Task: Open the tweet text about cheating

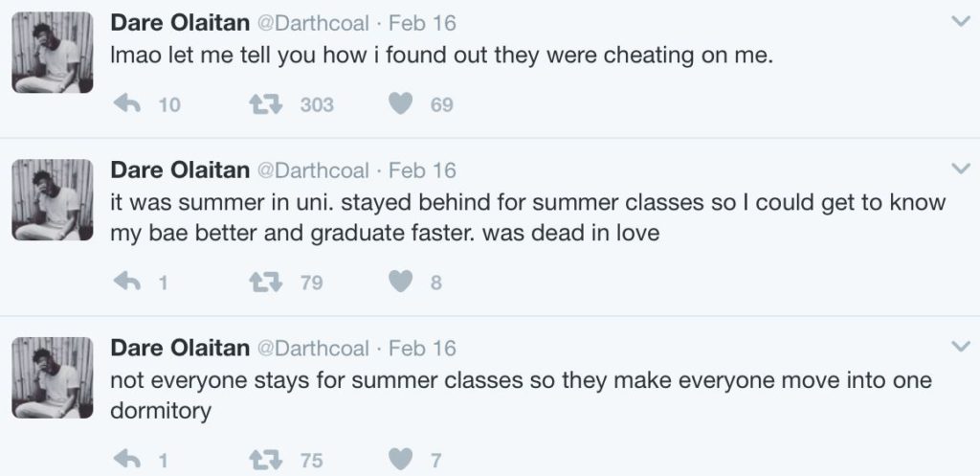Action: point(441,56)
